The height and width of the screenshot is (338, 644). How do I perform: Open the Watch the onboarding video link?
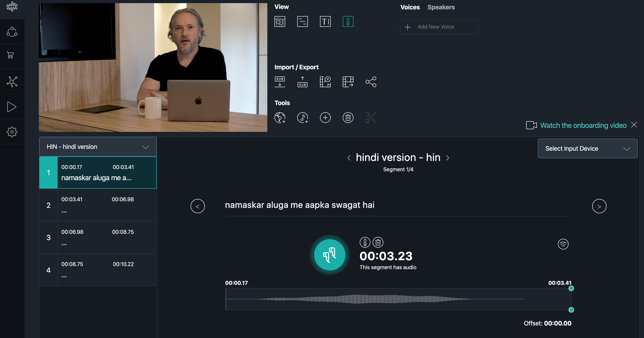[x=583, y=125]
